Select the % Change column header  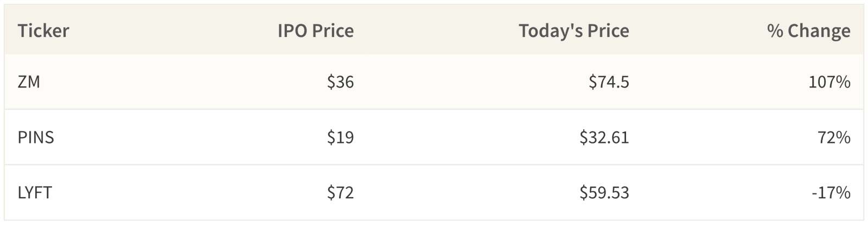[809, 30]
